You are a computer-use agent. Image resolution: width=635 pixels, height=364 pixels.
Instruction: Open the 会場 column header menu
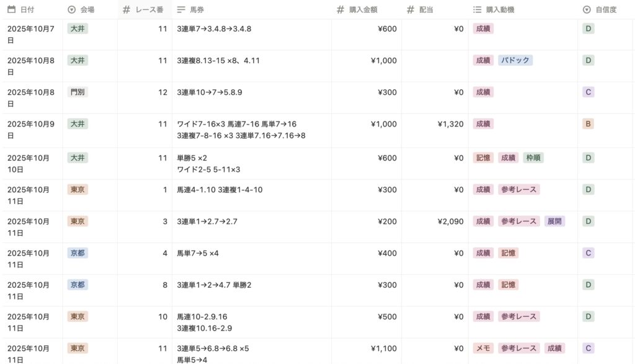(x=87, y=10)
